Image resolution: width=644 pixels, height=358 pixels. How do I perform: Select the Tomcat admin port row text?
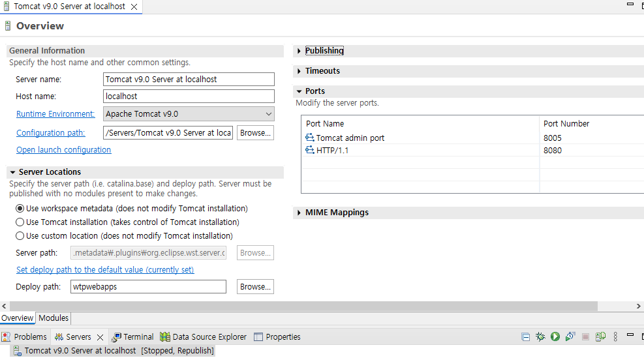click(x=350, y=138)
